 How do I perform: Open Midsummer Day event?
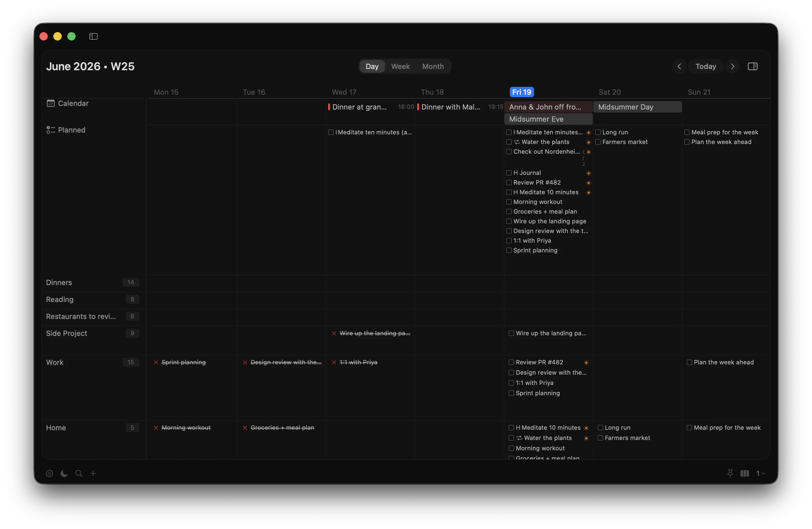click(x=637, y=107)
